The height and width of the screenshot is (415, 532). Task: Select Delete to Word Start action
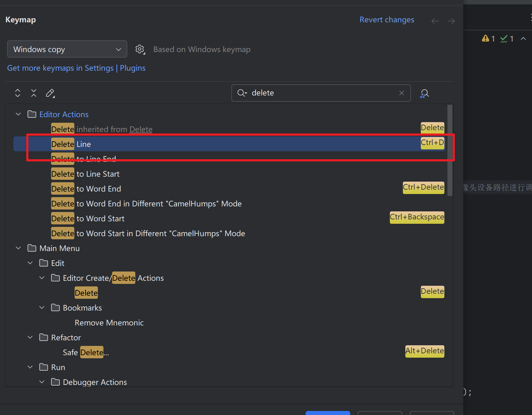click(x=229, y=219)
